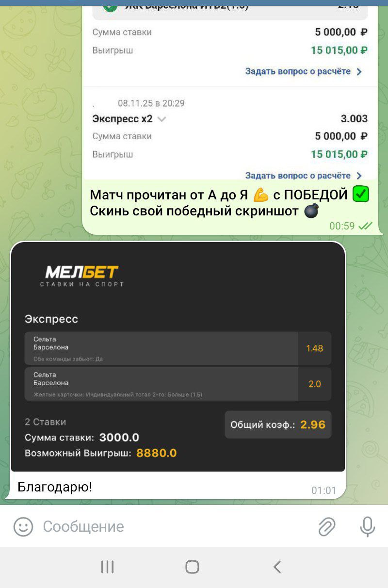Open the Melbet express bet screenshot
The image size is (388, 588).
pos(178,357)
